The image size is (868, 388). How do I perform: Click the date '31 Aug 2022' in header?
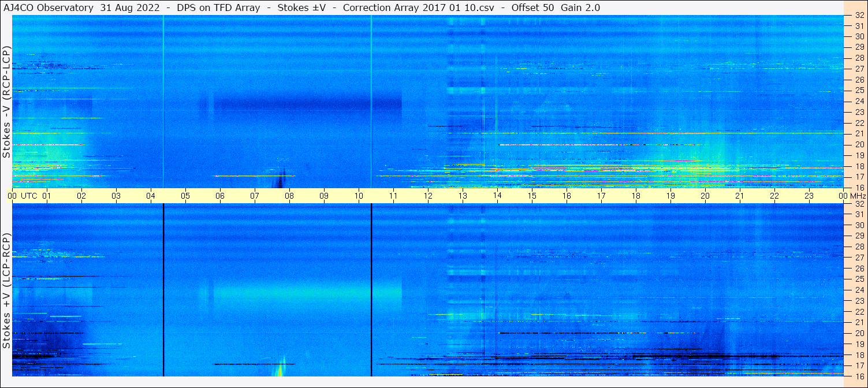[129, 8]
